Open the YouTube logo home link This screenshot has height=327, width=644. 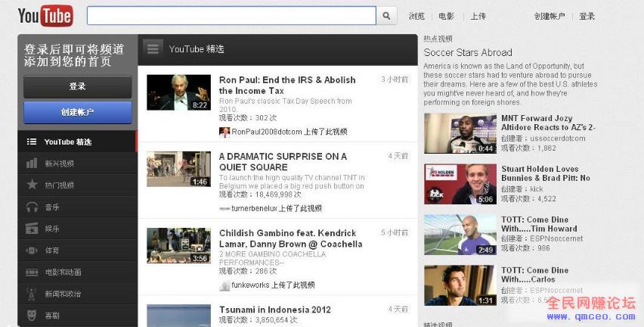click(45, 16)
